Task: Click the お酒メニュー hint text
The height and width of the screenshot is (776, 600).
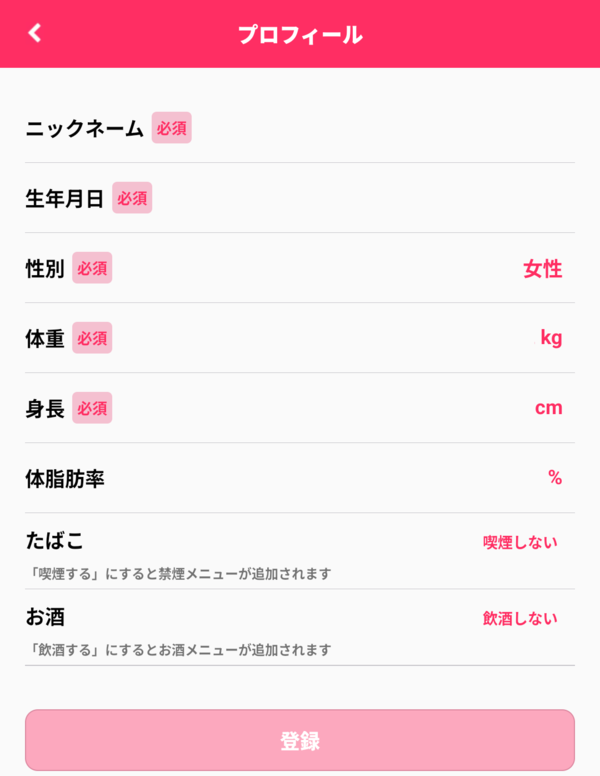Action: [178, 650]
